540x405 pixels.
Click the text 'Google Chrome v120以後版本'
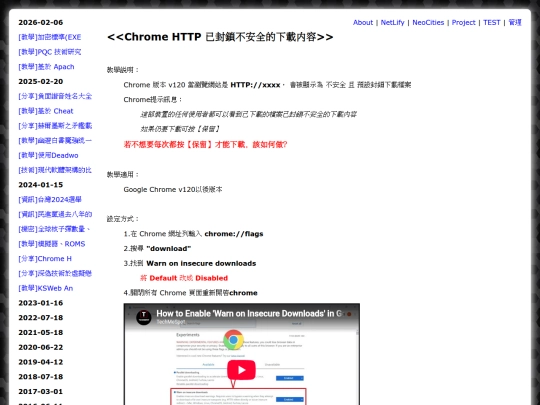pos(173,189)
